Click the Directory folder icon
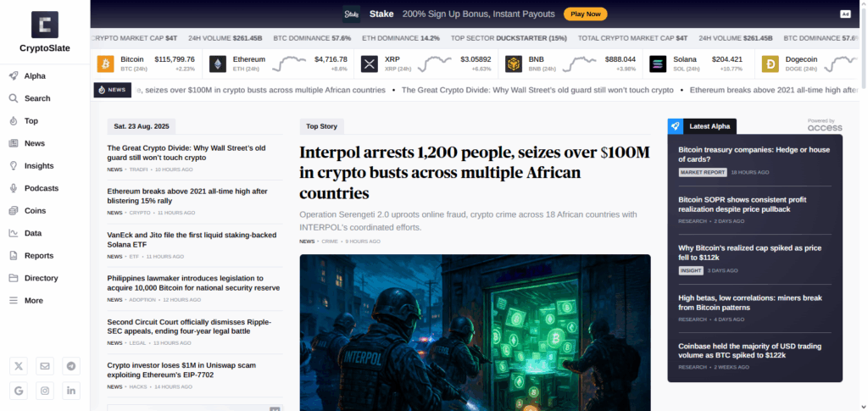The height and width of the screenshot is (411, 868). (14, 278)
